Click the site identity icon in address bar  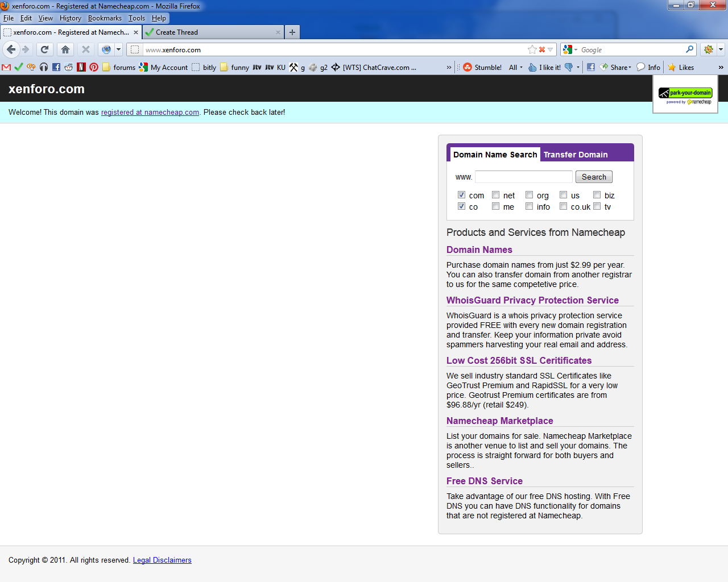135,49
